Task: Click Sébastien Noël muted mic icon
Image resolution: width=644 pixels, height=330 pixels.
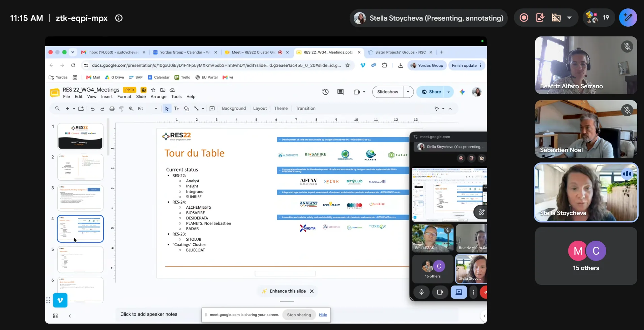Action: 627,110
